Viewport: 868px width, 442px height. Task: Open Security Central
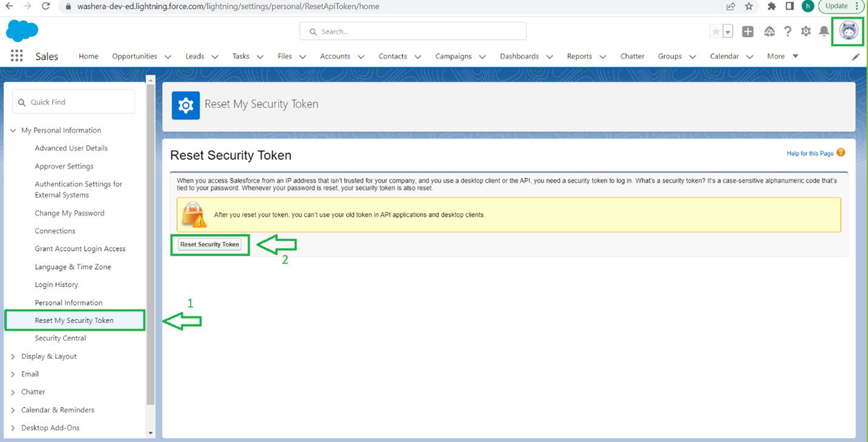pyautogui.click(x=60, y=338)
